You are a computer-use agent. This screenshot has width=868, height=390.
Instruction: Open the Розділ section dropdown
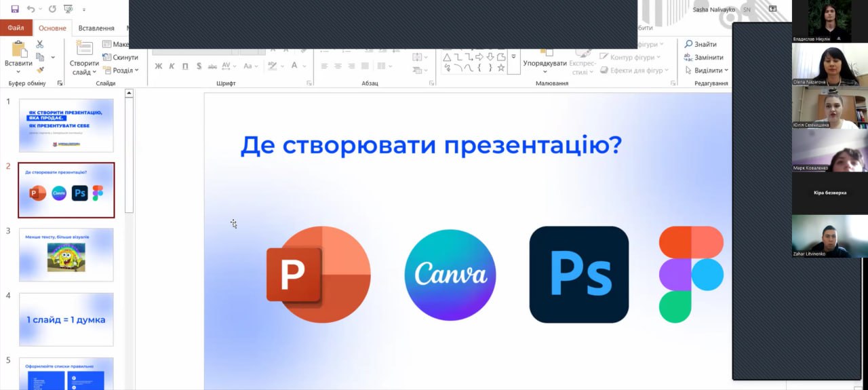coord(125,71)
